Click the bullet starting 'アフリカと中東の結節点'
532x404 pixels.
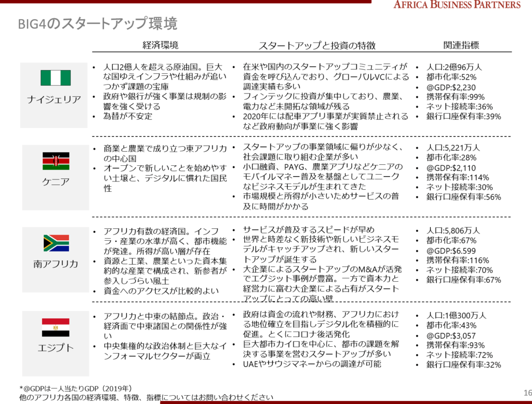point(165,326)
